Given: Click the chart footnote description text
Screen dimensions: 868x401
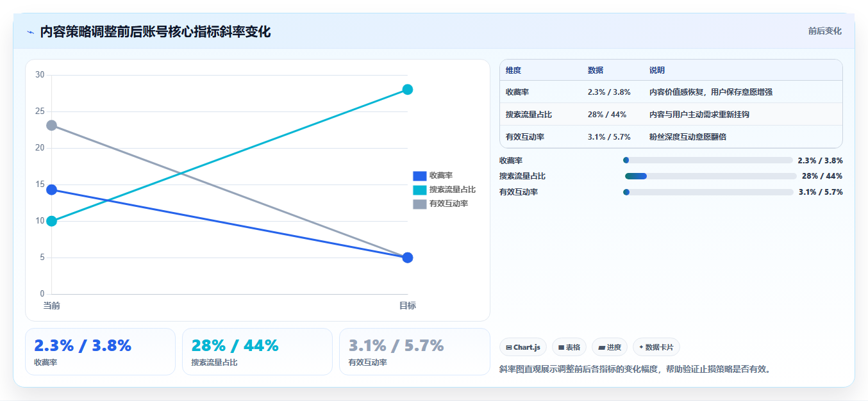Looking at the screenshot, I should [636, 369].
